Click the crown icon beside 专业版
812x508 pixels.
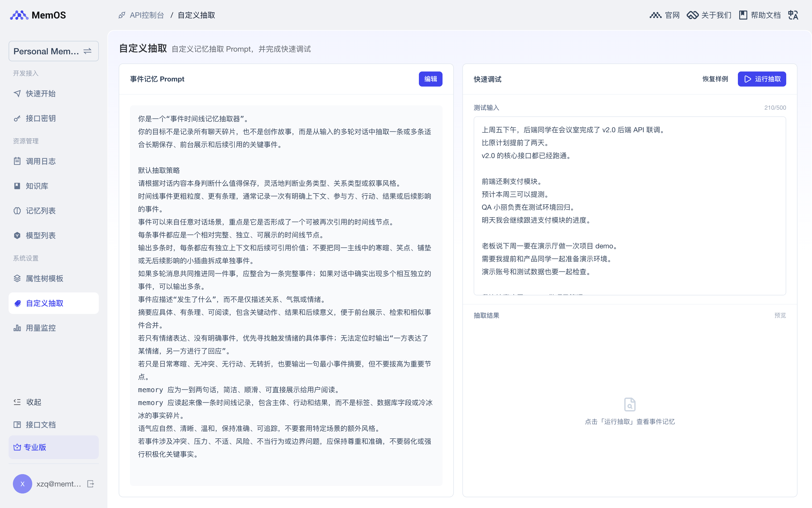17,447
